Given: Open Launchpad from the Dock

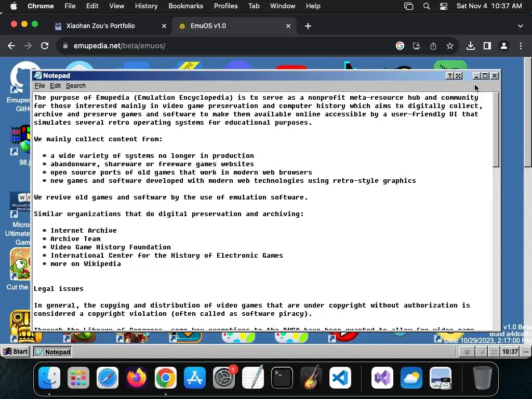Looking at the screenshot, I should point(78,378).
